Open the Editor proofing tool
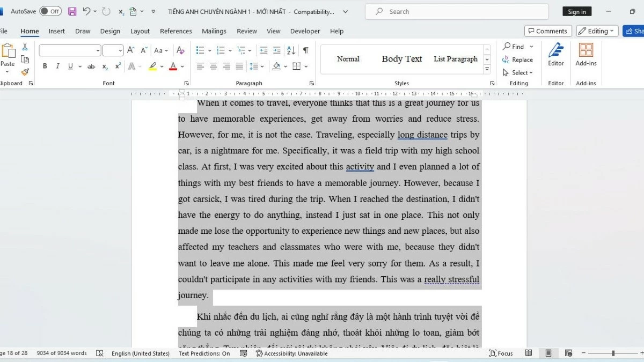Viewport: 644px width, 362px height. coord(555,54)
